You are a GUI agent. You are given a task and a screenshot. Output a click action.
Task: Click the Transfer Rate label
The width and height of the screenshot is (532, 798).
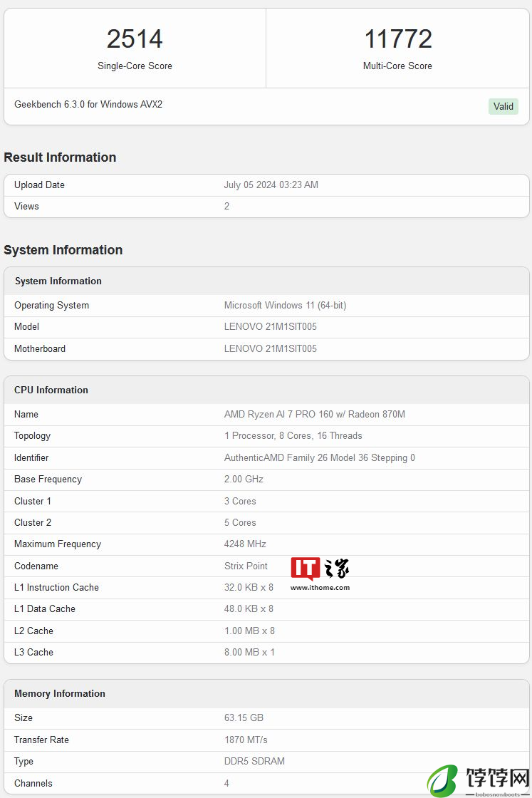pos(41,740)
